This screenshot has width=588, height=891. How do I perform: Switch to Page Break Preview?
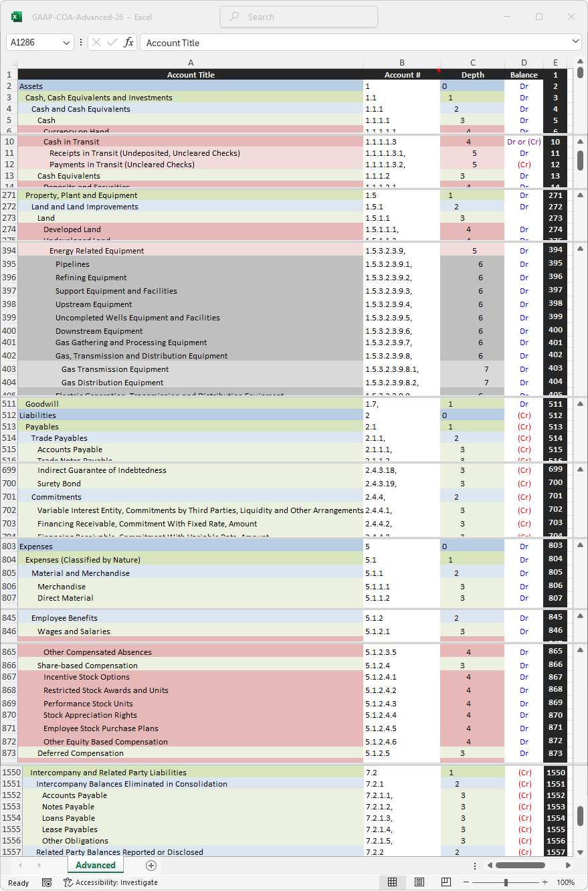click(x=446, y=882)
